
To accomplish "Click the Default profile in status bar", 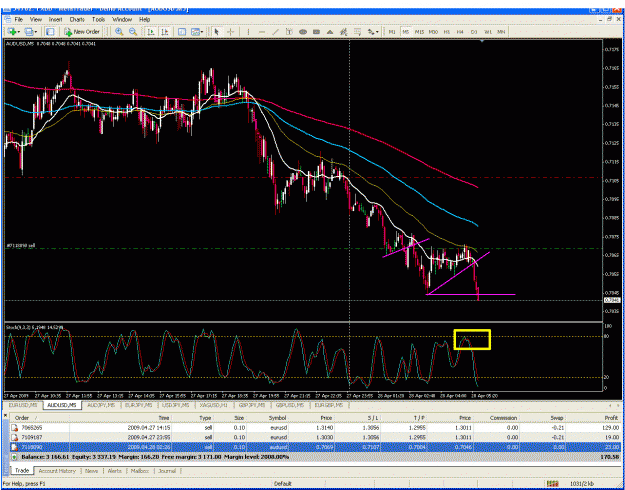I will coord(283,484).
